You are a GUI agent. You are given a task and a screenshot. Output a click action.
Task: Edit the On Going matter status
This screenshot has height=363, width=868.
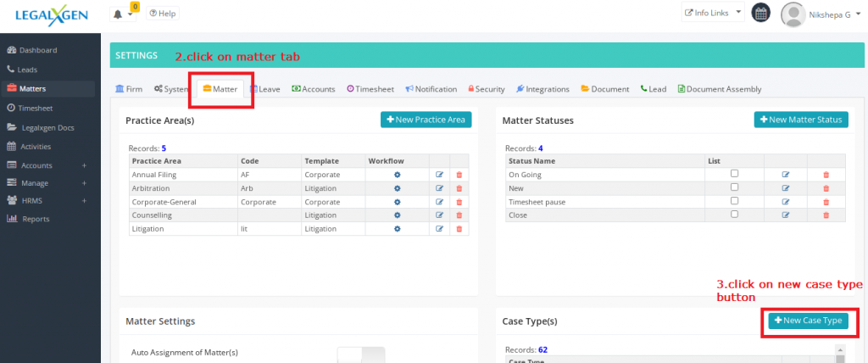786,175
